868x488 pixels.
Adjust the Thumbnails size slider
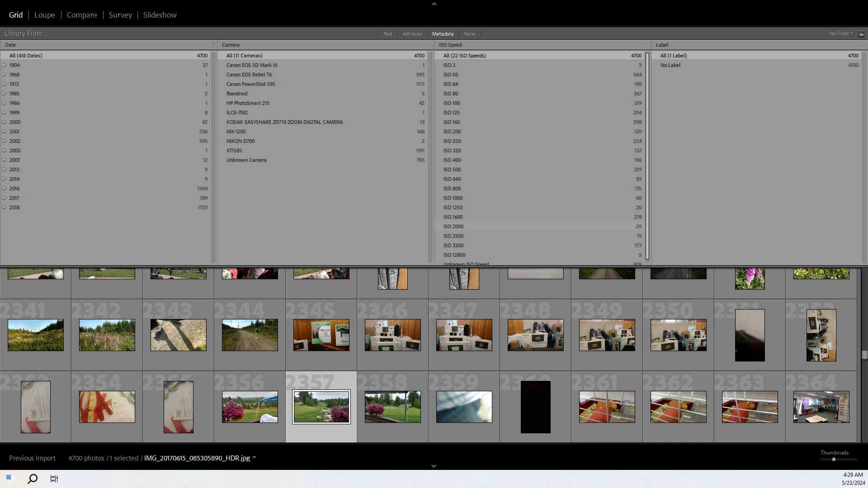(x=834, y=459)
